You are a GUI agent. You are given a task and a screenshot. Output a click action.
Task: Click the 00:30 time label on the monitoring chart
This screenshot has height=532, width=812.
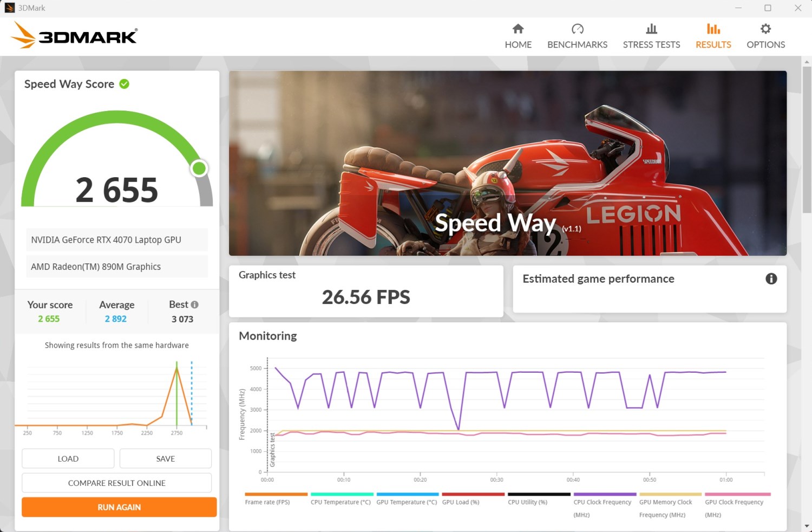tap(496, 479)
